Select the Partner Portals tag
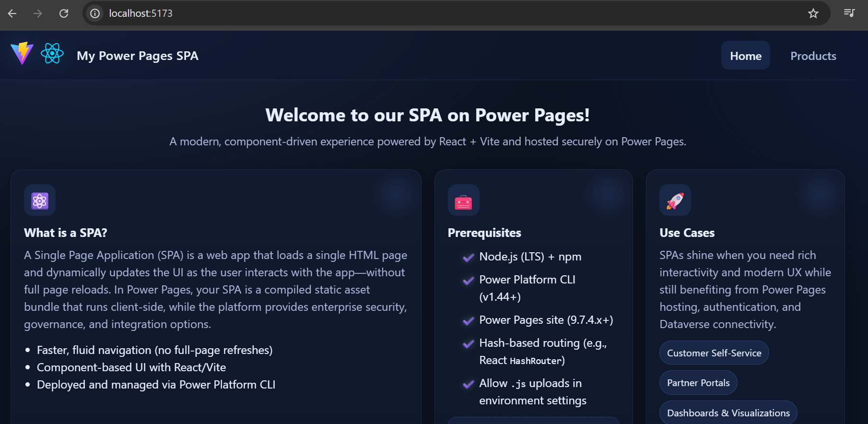 pyautogui.click(x=698, y=383)
